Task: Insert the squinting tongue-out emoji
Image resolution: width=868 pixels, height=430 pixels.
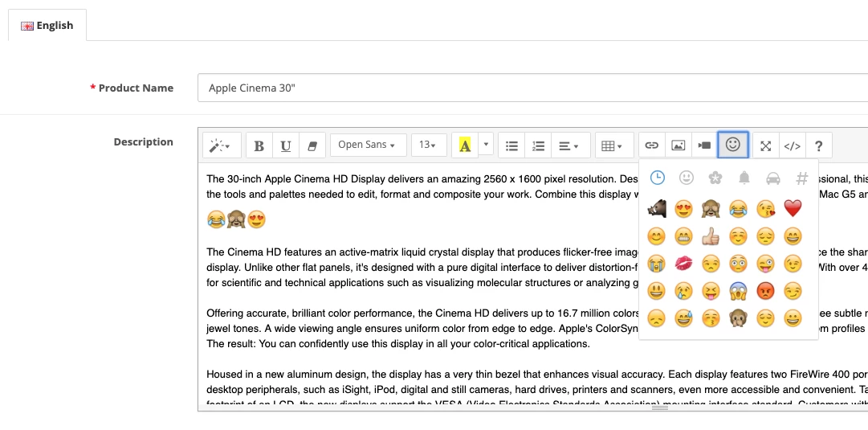Action: (711, 291)
